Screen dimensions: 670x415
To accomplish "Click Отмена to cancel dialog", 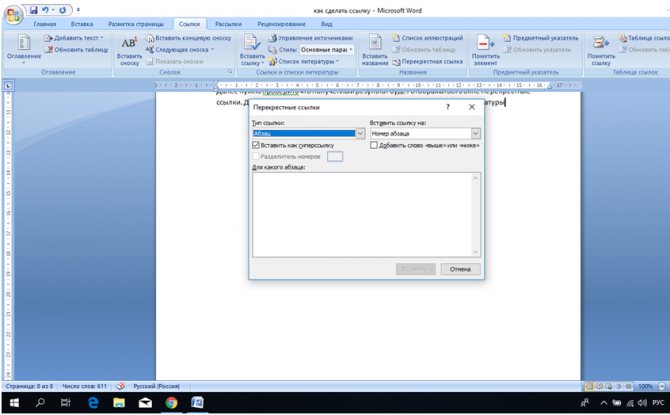I will pyautogui.click(x=460, y=269).
